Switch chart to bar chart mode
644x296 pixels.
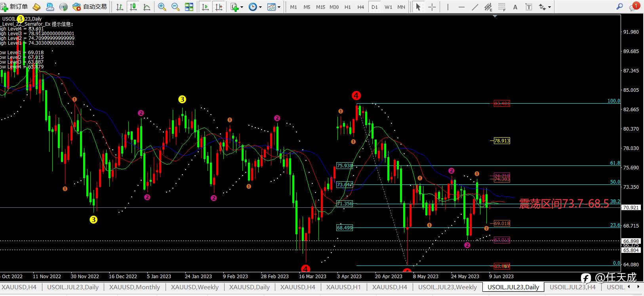pos(120,7)
